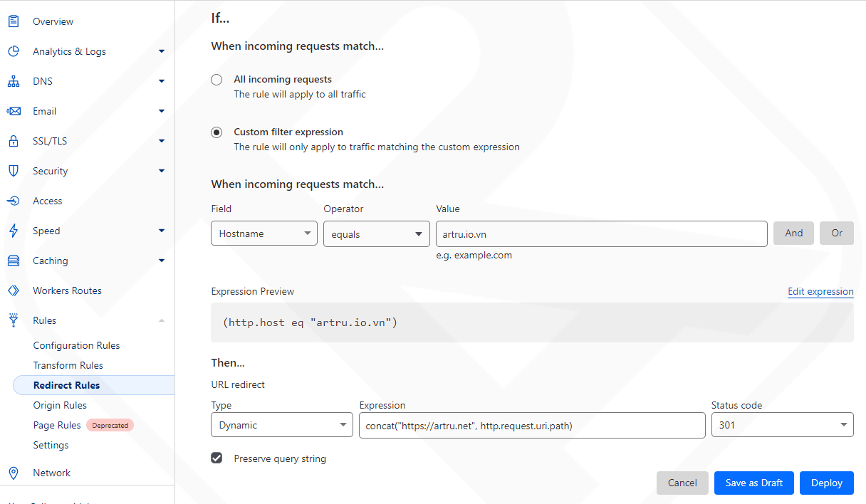Select All incoming requests radio button
The width and height of the screenshot is (866, 504).
coord(216,80)
